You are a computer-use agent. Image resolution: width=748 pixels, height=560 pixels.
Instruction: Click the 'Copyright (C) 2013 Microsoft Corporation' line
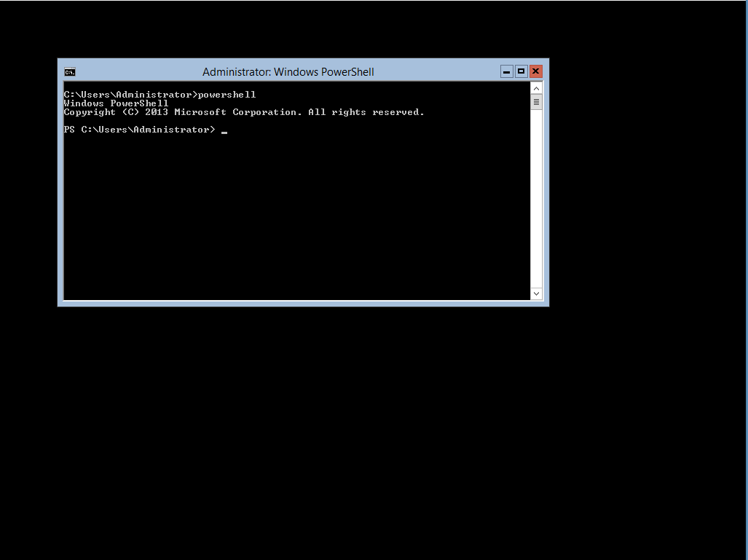[x=244, y=112]
